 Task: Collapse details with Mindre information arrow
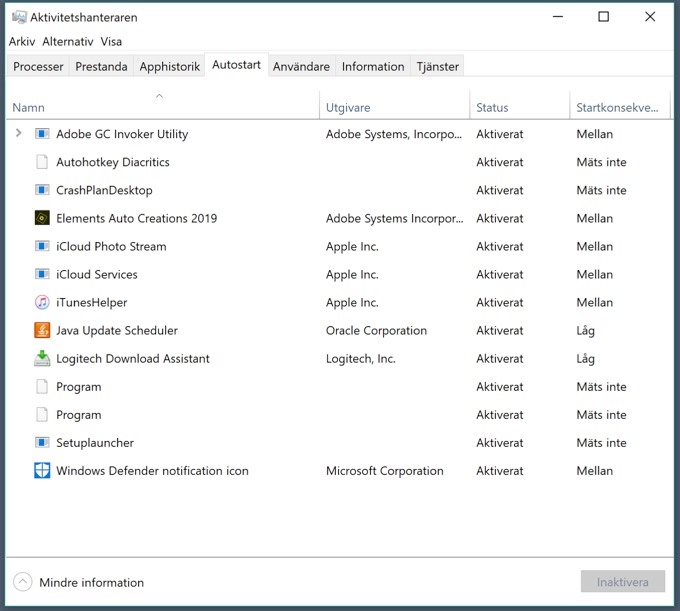(x=22, y=582)
